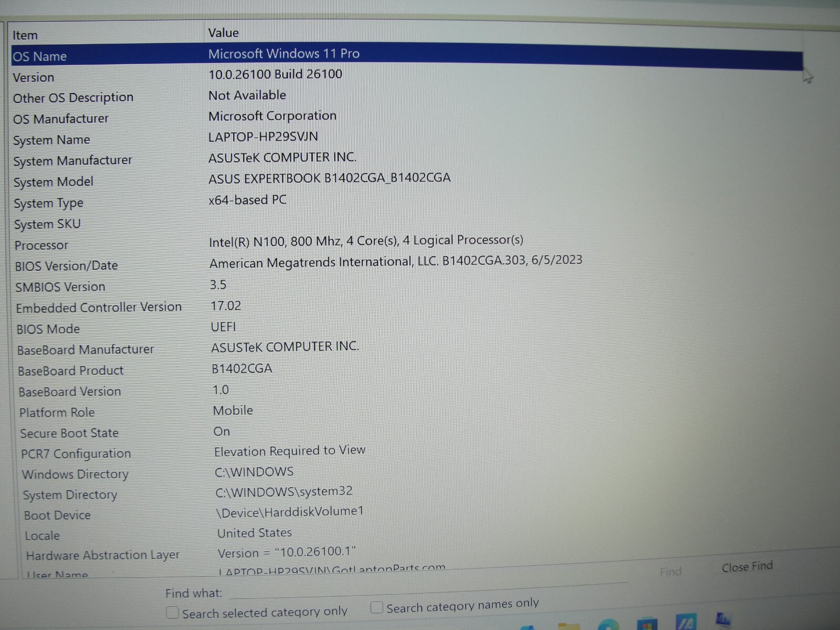Click the value \Device\HarddiskVolume1
Image resolution: width=840 pixels, height=630 pixels.
click(290, 512)
